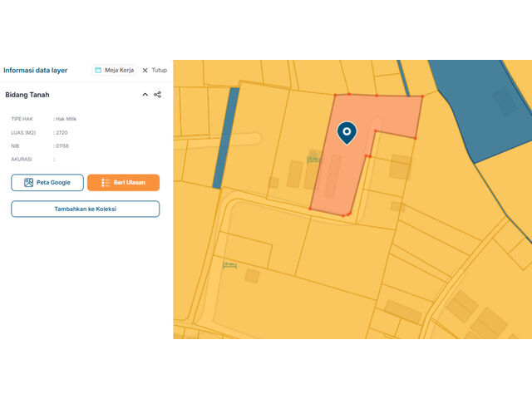This screenshot has width=532, height=399.
Task: Collapse the Bidang Tanah section chevron
Action: pyautogui.click(x=145, y=95)
